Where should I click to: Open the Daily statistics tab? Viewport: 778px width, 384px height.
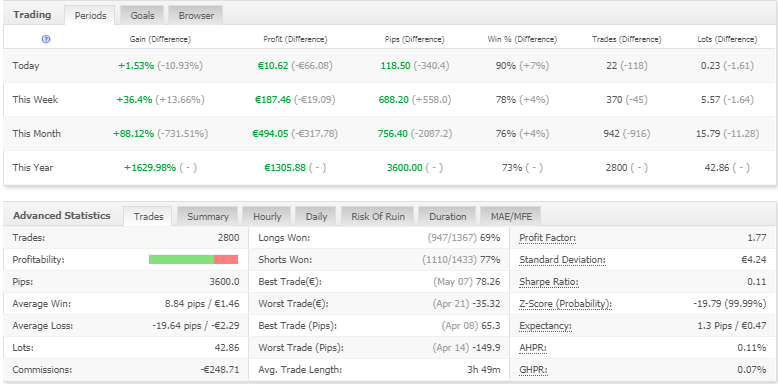click(316, 216)
